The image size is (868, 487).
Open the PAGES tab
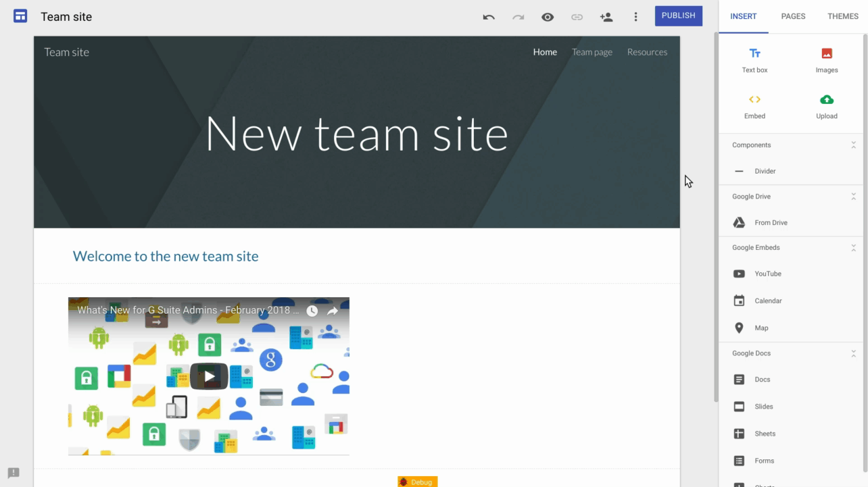pos(793,16)
